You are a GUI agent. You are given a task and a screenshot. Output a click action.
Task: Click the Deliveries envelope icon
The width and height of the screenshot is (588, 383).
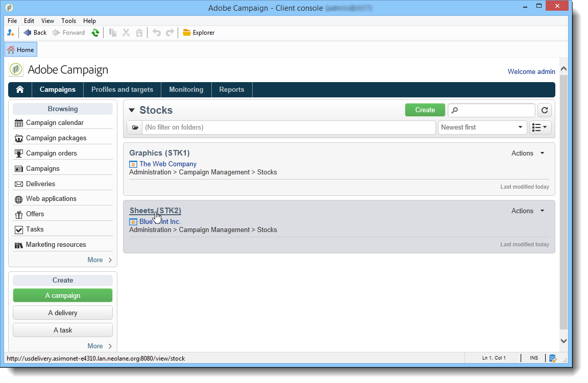click(x=19, y=184)
